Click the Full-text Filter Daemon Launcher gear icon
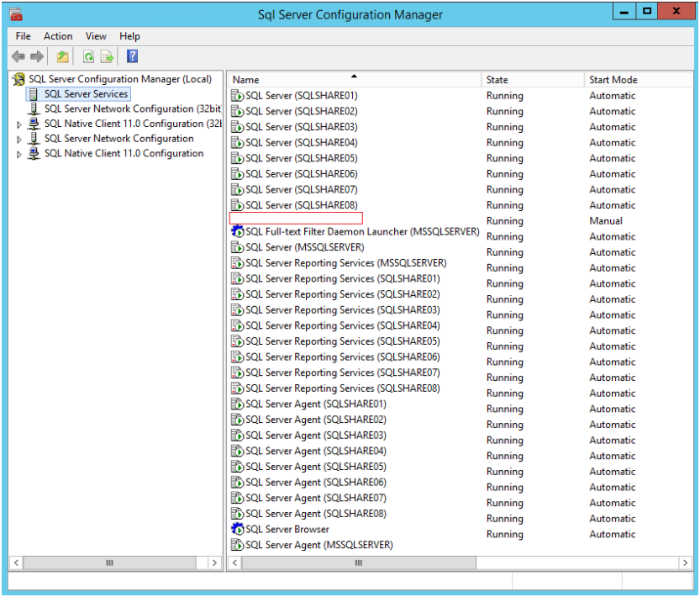This screenshot has height=597, width=700. (x=237, y=231)
